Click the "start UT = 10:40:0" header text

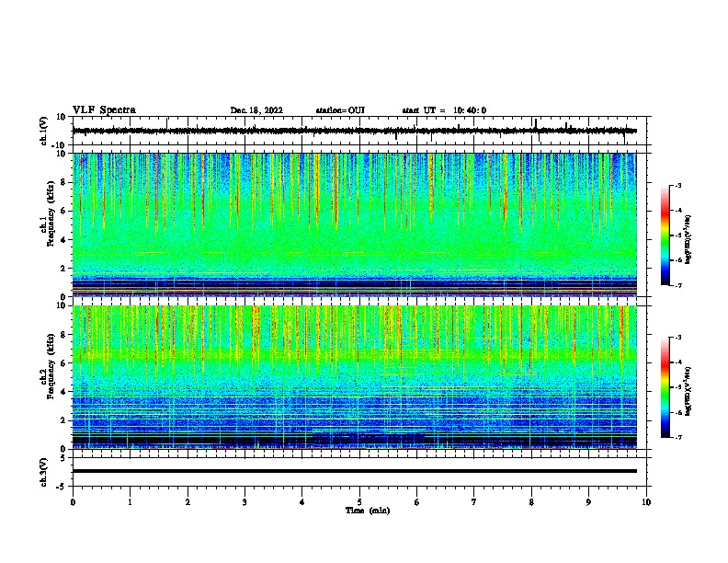coord(444,110)
